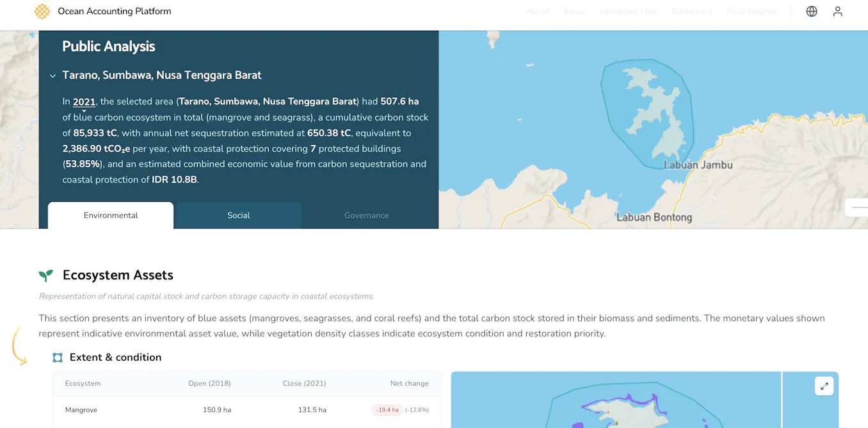
Task: Open the Interactive Map nav item
Action: click(628, 12)
